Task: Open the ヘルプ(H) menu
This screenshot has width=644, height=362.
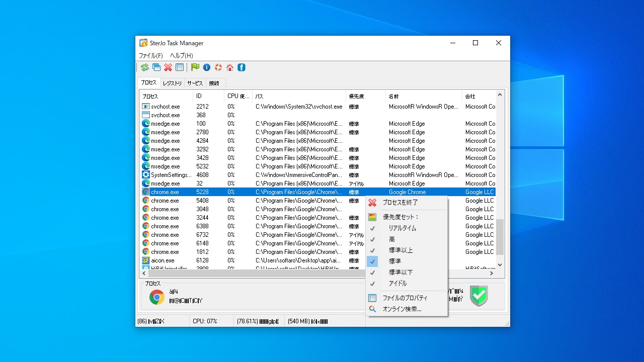Action: tap(181, 56)
